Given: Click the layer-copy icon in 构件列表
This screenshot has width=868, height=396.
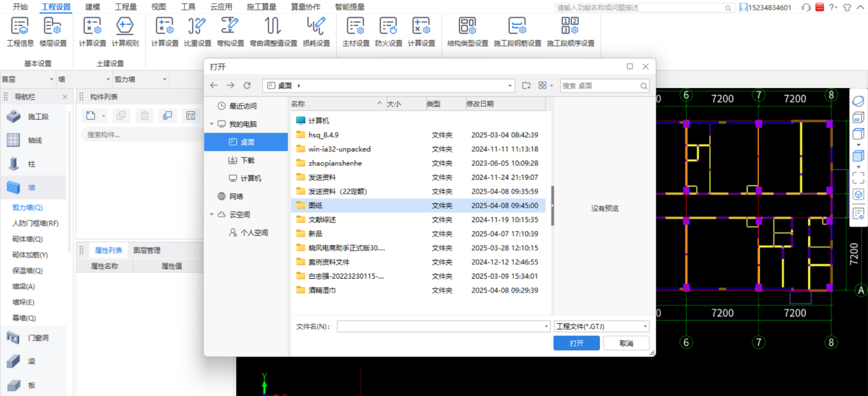Looking at the screenshot, I should 168,115.
